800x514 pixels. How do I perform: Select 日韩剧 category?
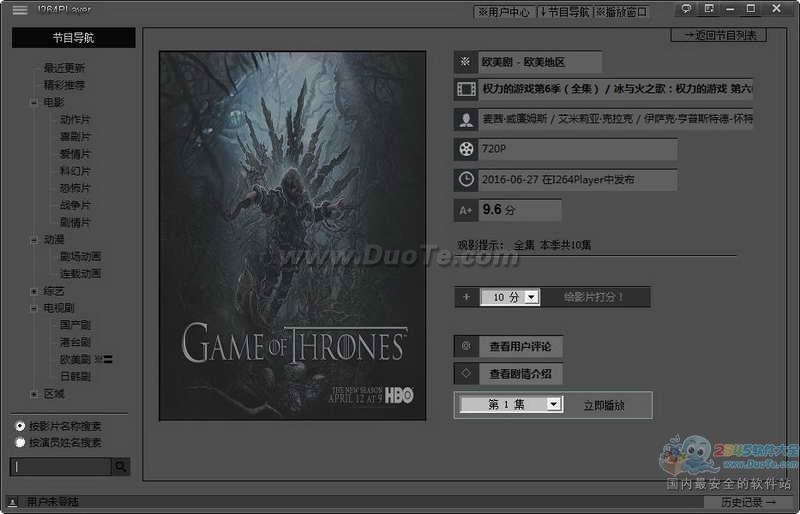[75, 377]
